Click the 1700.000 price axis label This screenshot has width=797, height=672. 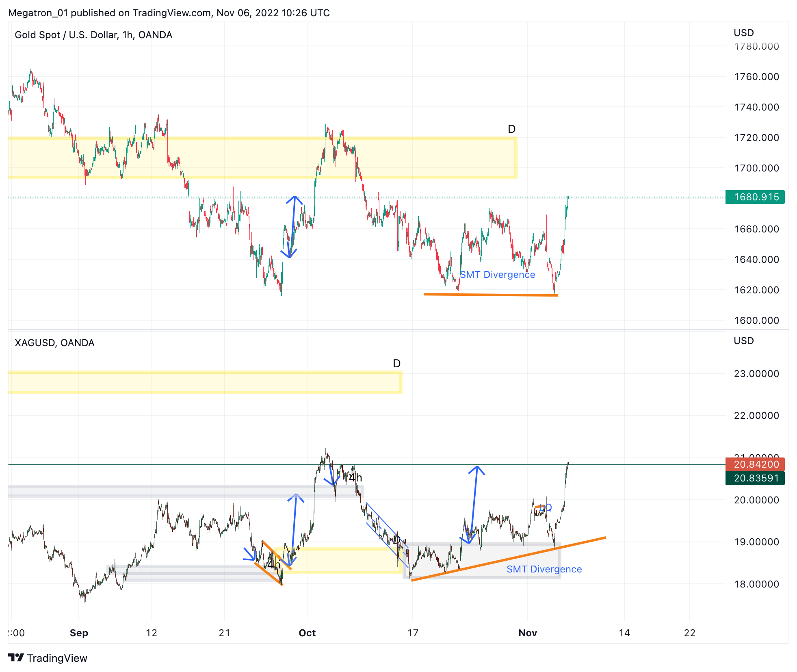(x=756, y=168)
